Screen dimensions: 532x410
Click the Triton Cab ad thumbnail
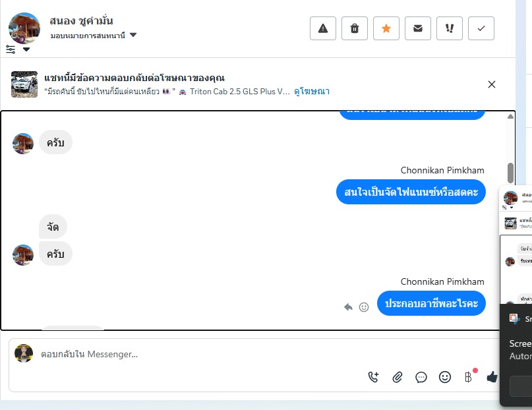click(24, 84)
